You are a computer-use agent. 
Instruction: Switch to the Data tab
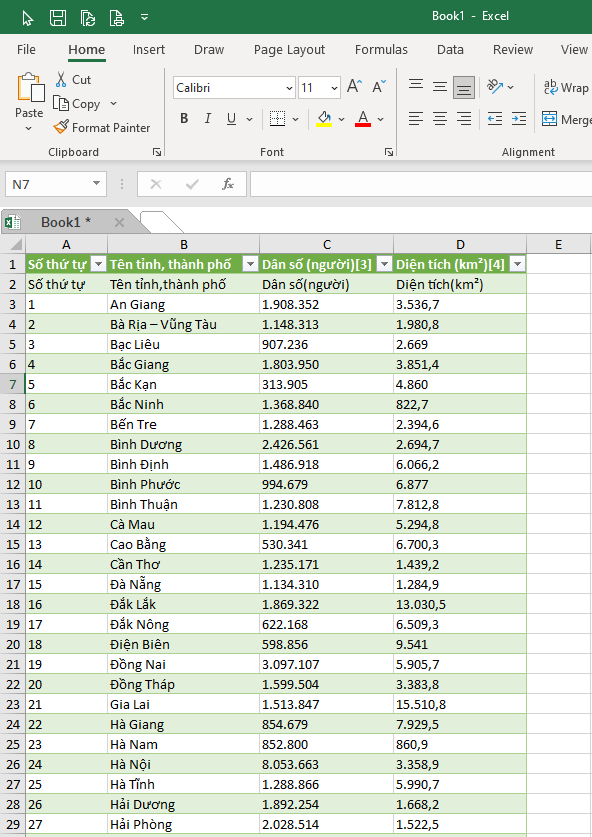coord(450,50)
